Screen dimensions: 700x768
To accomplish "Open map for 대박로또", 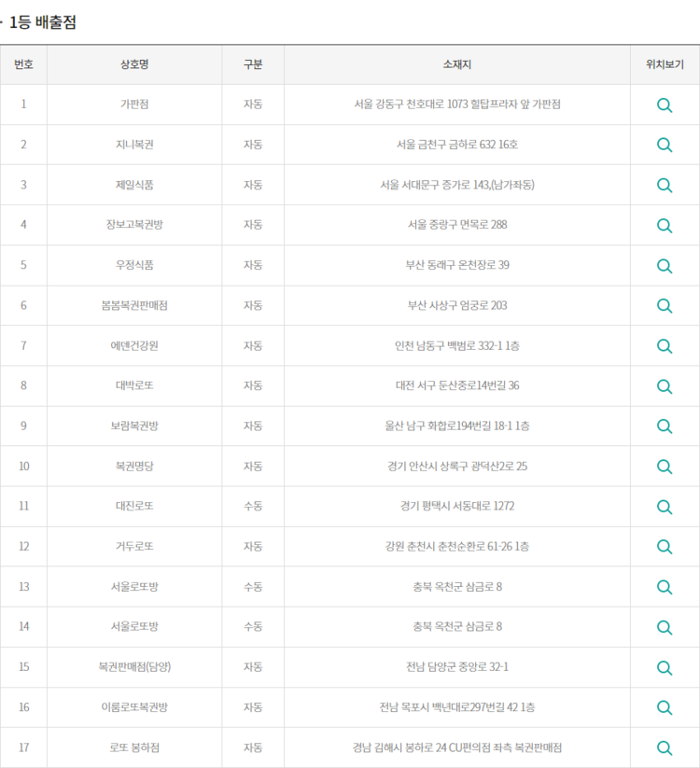I will coord(665,386).
